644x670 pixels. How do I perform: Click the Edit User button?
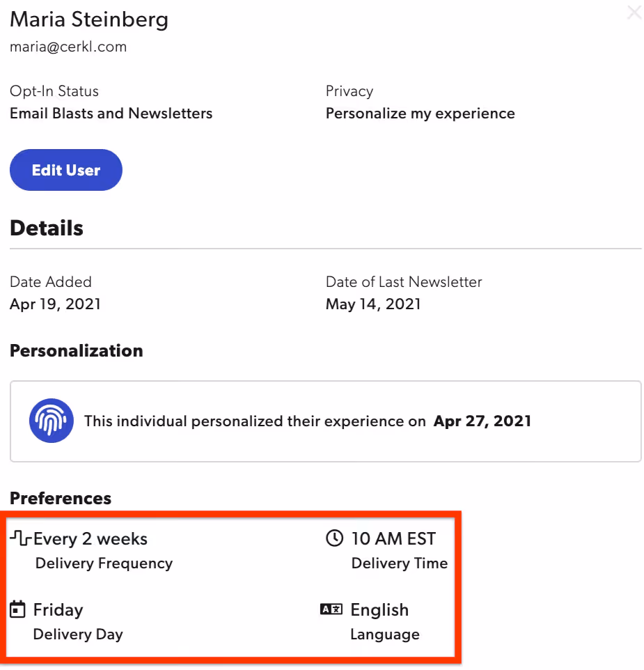coord(66,170)
